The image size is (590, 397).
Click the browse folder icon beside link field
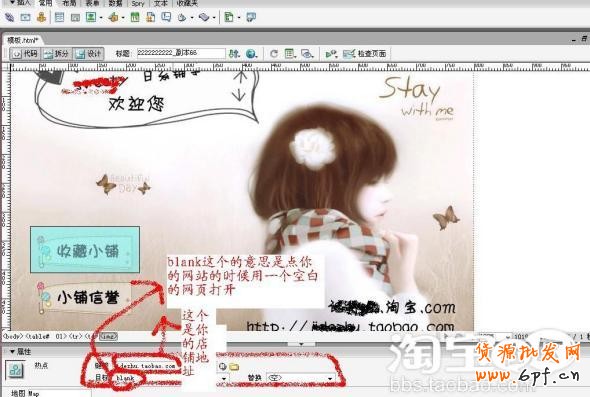(x=234, y=366)
